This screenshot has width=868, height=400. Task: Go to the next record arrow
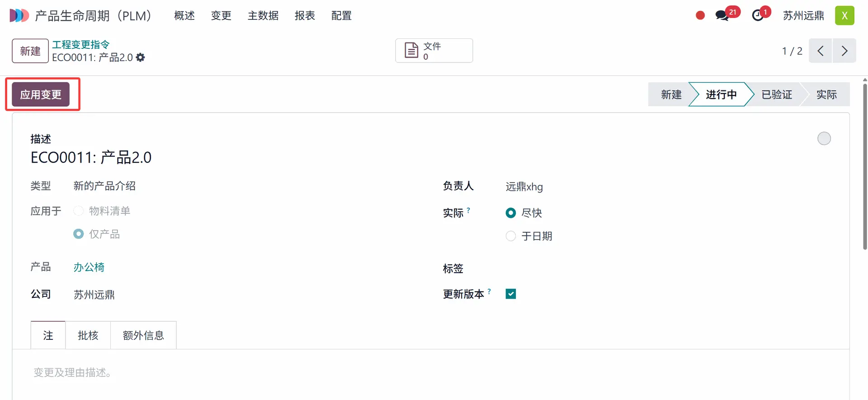click(844, 51)
